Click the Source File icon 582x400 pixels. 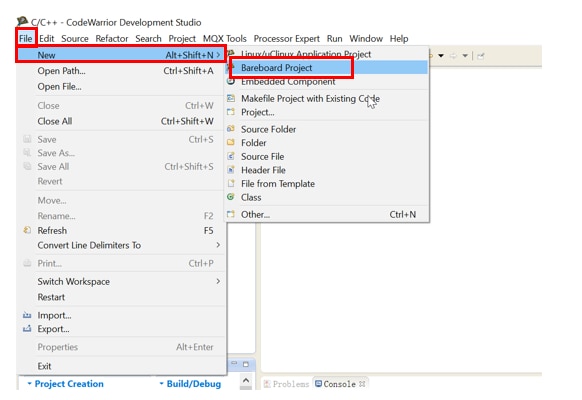tap(231, 156)
